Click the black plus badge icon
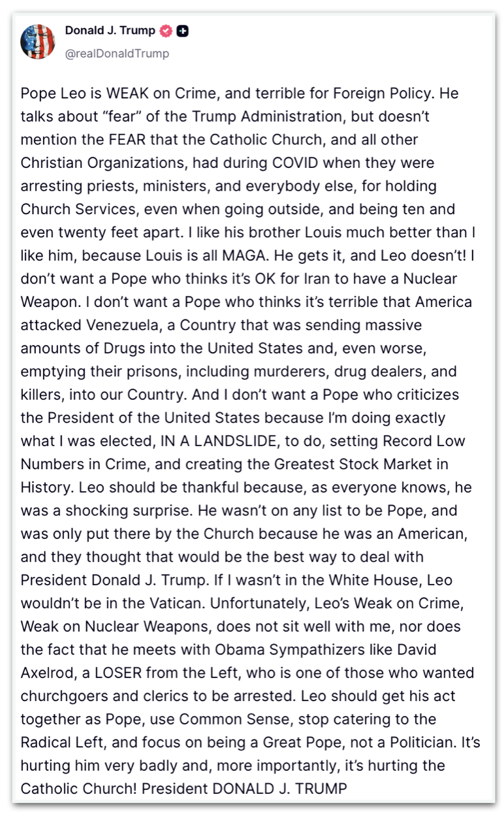 coord(182,31)
